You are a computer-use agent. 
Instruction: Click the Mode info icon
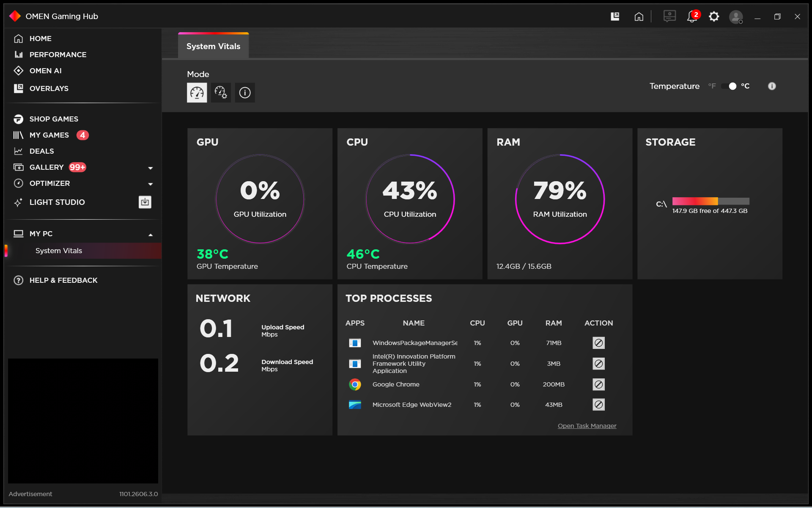(x=245, y=92)
